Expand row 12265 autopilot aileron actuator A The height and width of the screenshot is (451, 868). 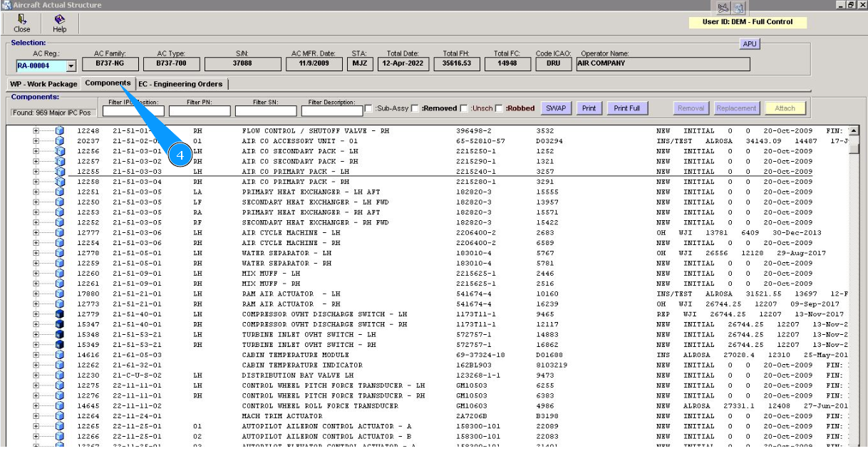(x=36, y=426)
